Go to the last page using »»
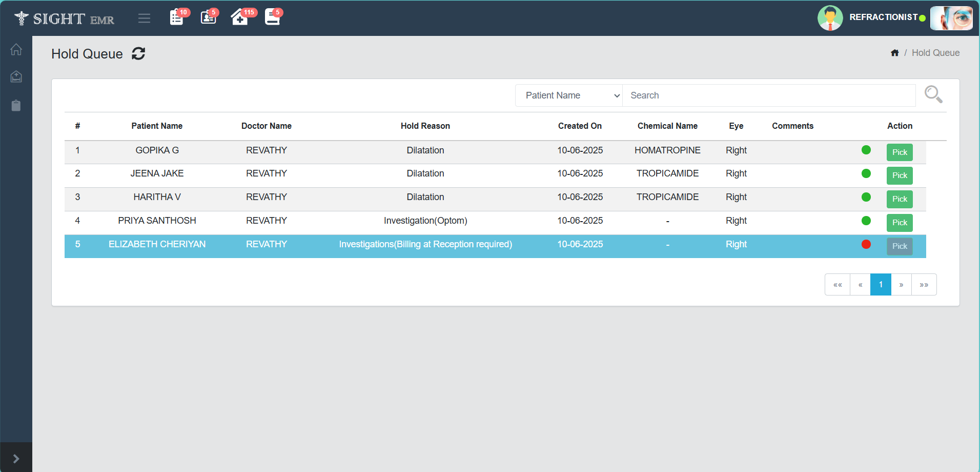Screen dimensions: 980x472 924,285
